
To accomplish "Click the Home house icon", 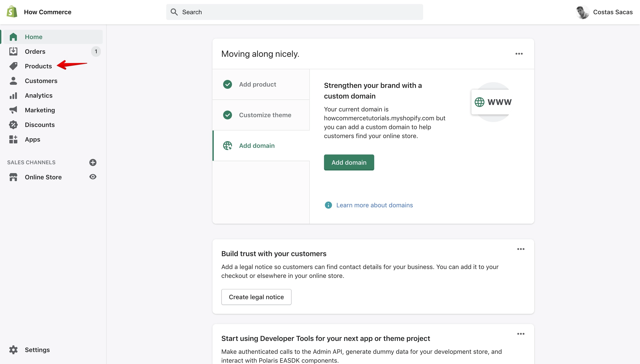I will 13,37.
